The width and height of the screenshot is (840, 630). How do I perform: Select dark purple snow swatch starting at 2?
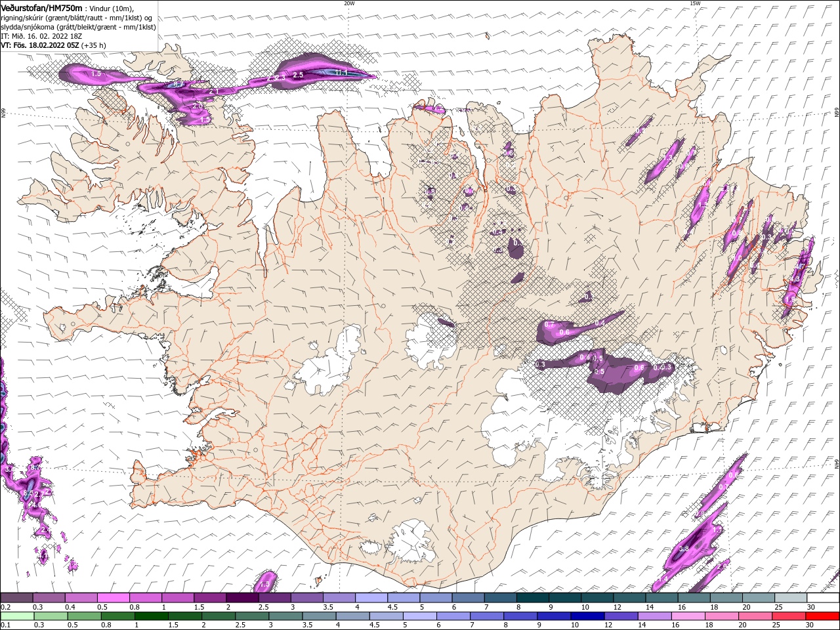(242, 598)
